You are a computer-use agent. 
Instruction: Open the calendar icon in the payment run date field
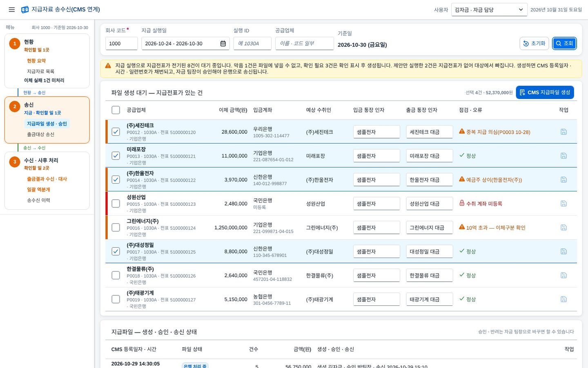coord(223,43)
